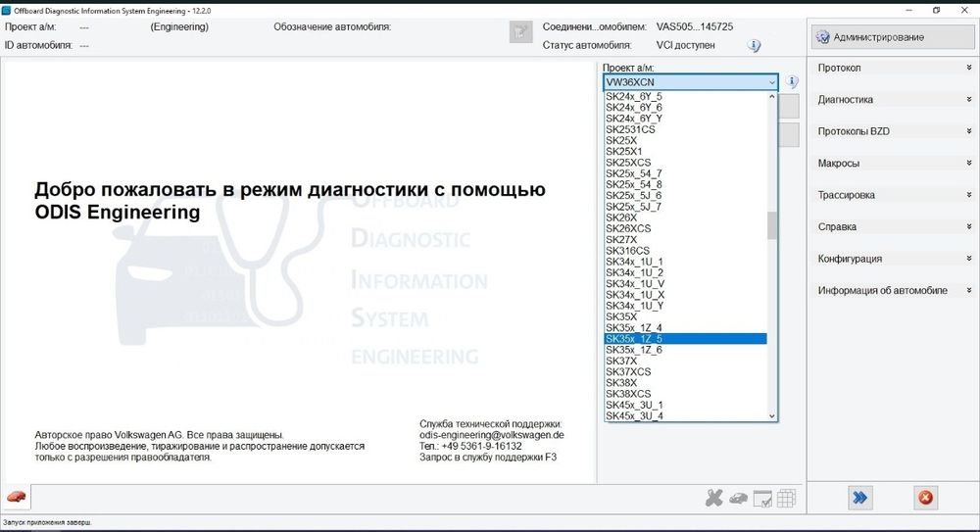Select SK34x_1U_X from project list
The height and width of the screenshot is (532, 980).
[x=685, y=295]
